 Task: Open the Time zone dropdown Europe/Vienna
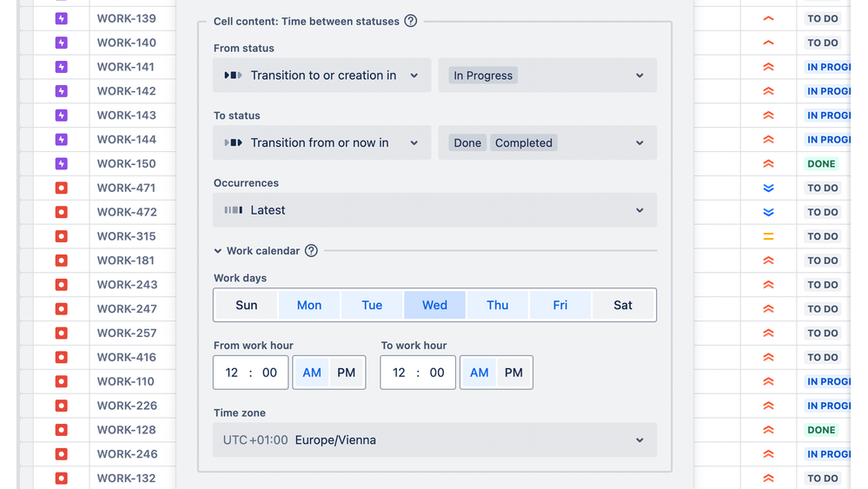click(434, 440)
